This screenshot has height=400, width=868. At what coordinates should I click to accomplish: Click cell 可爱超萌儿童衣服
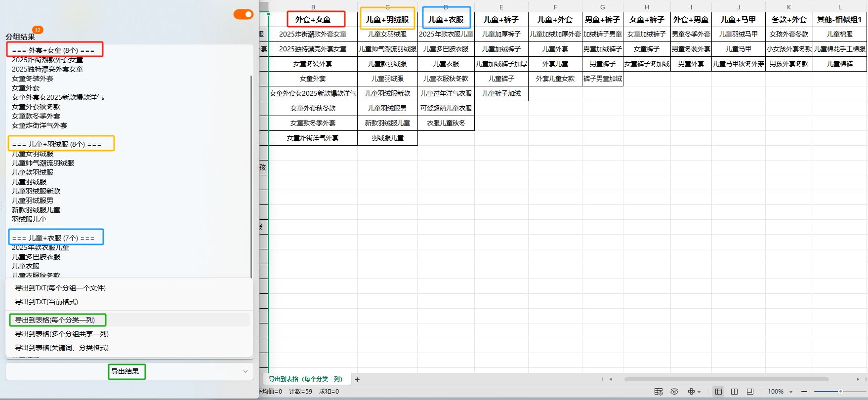[446, 108]
